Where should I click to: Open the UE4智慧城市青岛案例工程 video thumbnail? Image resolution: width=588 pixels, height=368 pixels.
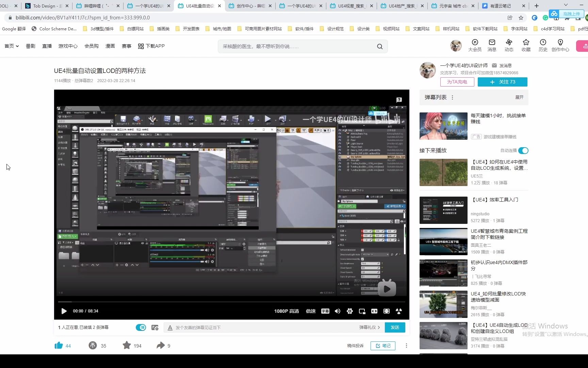[x=443, y=242]
